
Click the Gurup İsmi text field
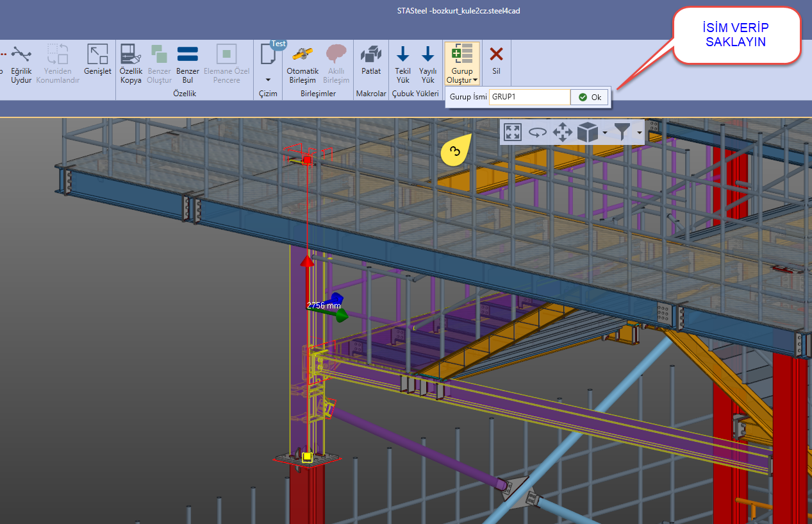529,97
